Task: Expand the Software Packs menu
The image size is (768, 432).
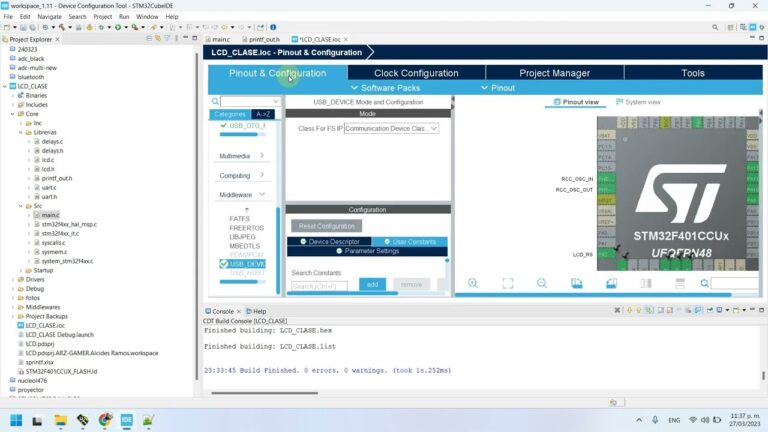Action: (x=386, y=88)
